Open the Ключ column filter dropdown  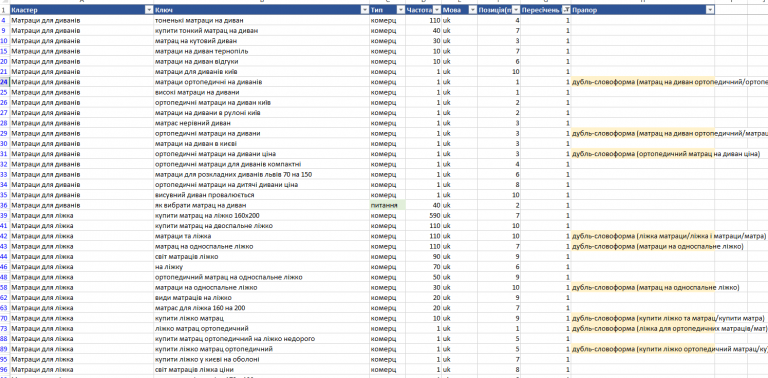(364, 10)
